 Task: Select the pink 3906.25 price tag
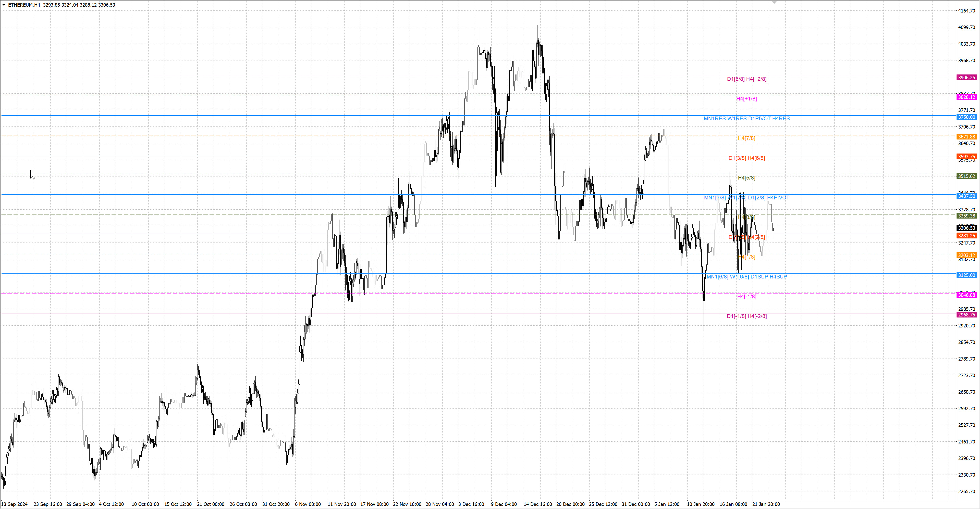click(966, 78)
